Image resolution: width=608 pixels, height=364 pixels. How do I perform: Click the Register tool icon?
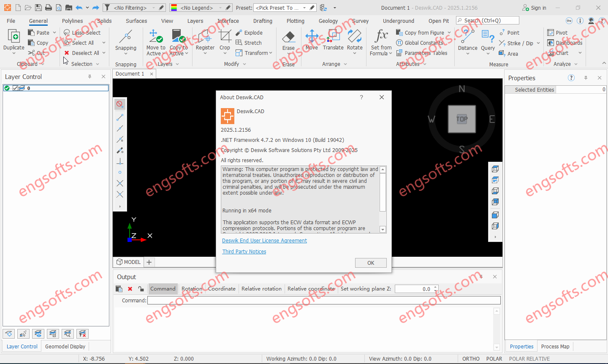[205, 38]
